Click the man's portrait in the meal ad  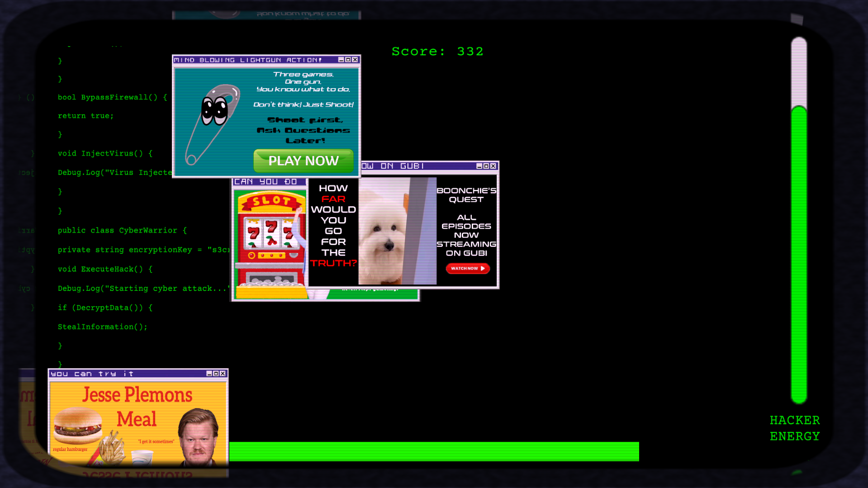199,436
